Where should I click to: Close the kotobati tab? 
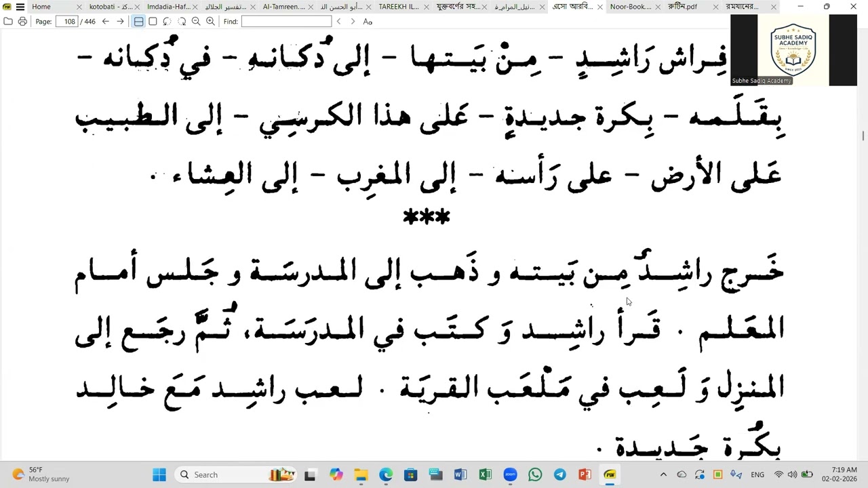137,7
